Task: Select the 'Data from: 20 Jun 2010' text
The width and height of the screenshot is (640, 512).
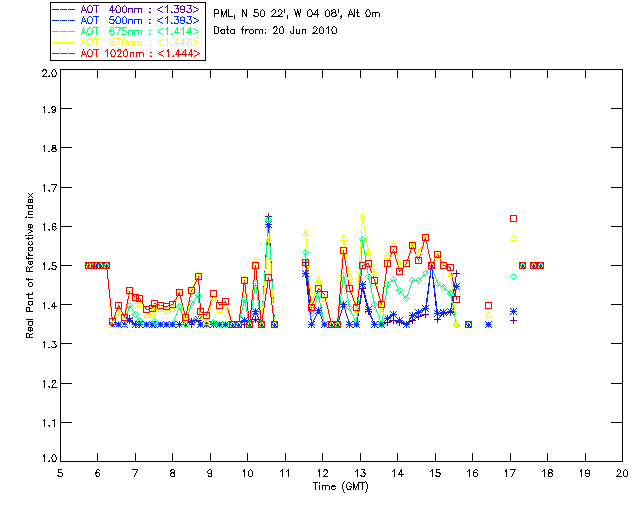Action: 275,31
